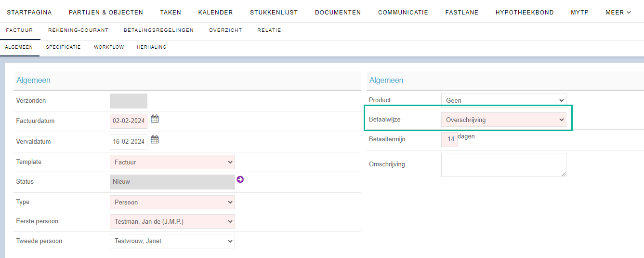Expand the MEER menu

[618, 13]
